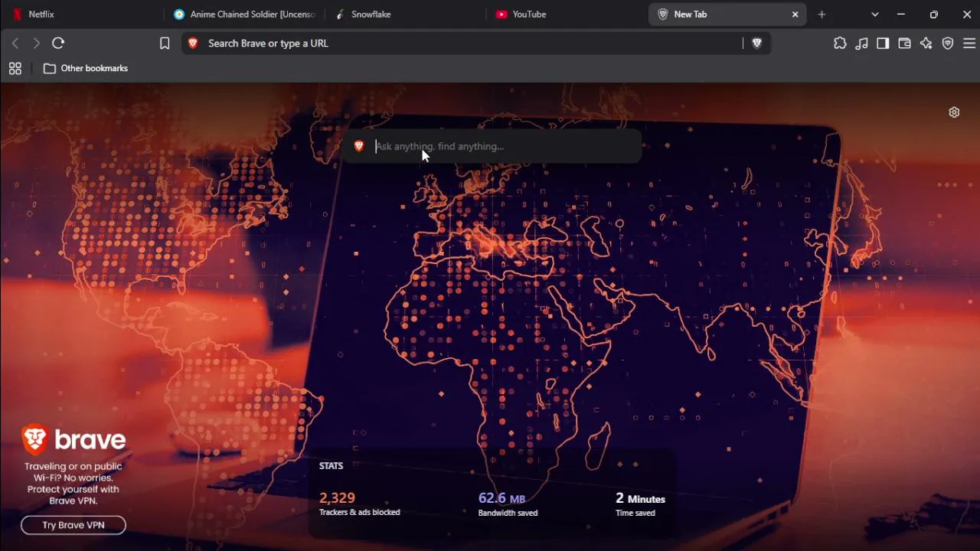This screenshot has height=551, width=980.
Task: Launch the Leo AI assistant sparkle icon
Action: 926,44
